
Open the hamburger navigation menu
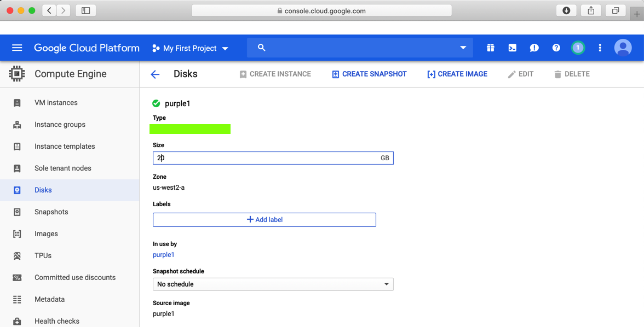tap(17, 48)
